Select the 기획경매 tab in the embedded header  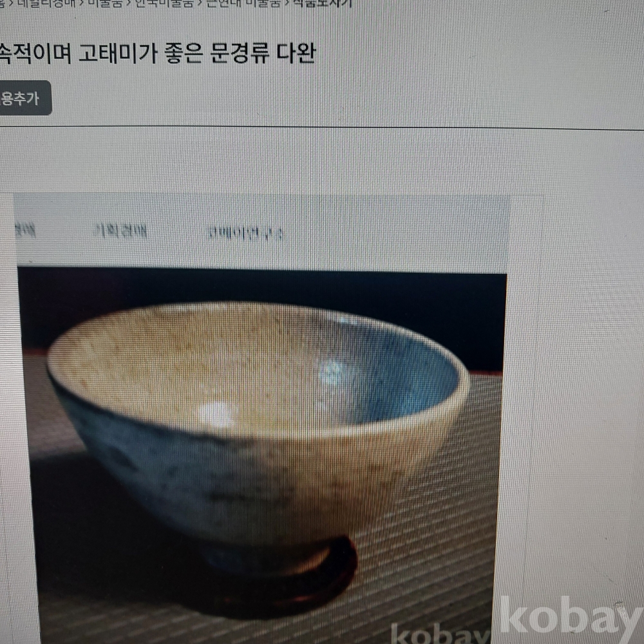pyautogui.click(x=120, y=232)
